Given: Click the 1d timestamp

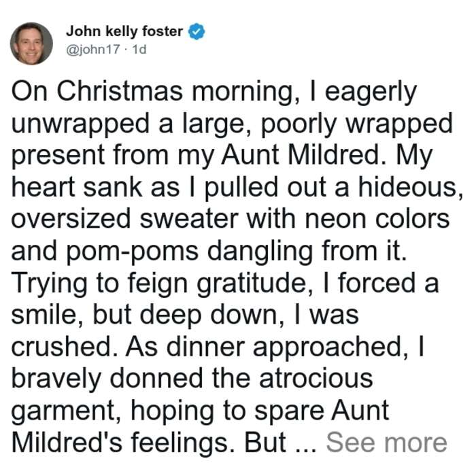Looking at the screenshot, I should (139, 50).
